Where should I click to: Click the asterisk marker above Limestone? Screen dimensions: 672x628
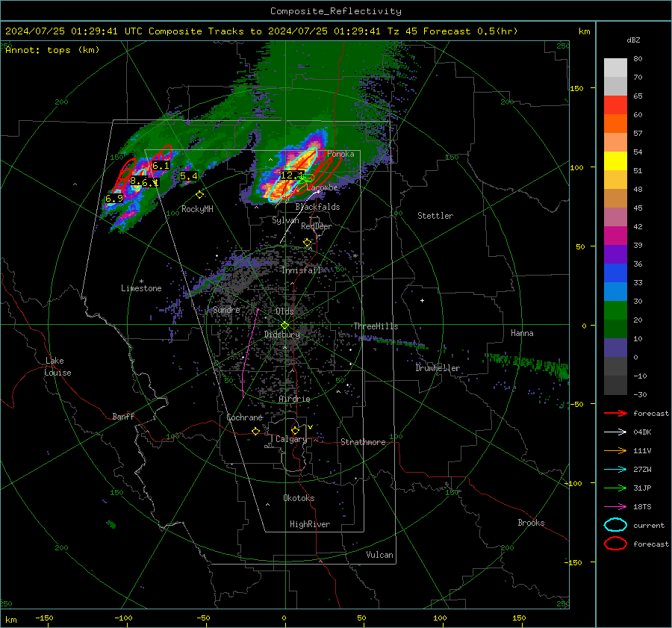tap(141, 282)
